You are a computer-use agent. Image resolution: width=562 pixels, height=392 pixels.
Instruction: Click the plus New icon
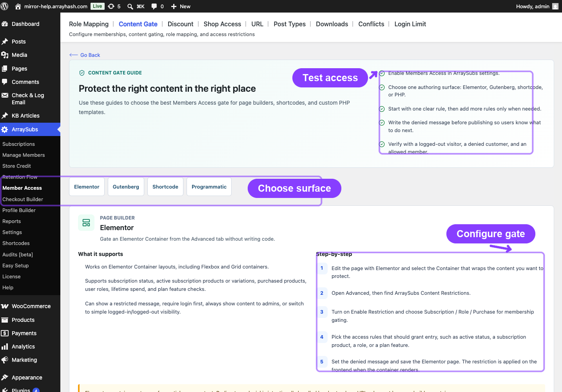click(174, 6)
